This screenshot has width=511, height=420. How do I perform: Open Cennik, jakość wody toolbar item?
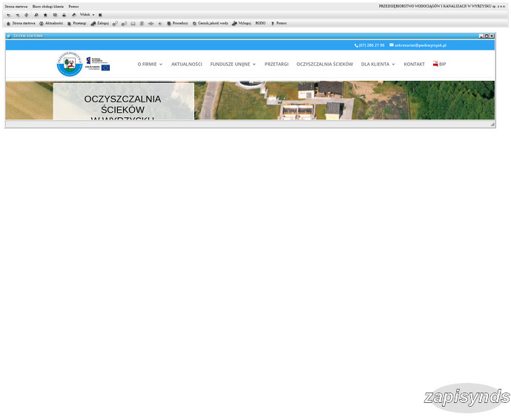click(211, 23)
